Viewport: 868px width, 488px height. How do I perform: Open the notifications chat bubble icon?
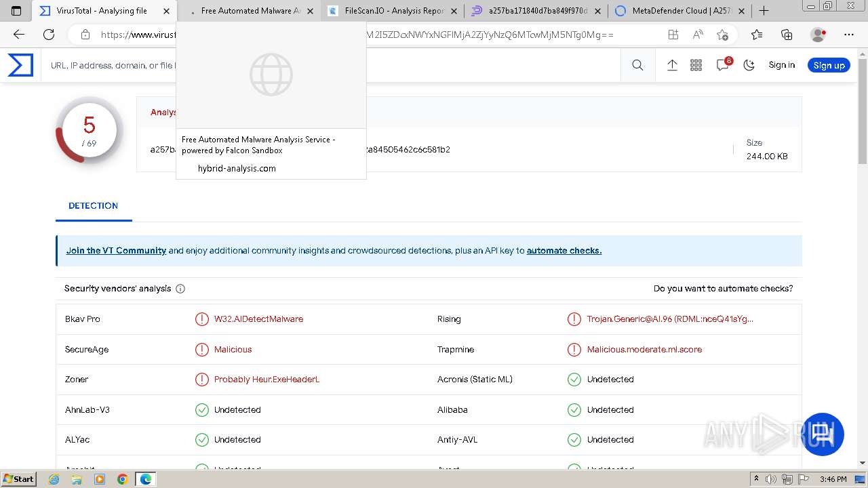[723, 65]
